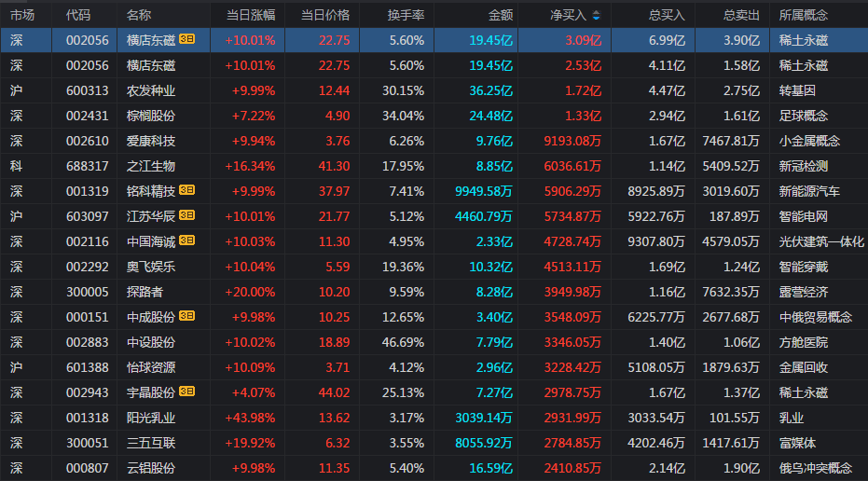
Task: Open stock 阳光乳业 by its name
Action: 151,418
